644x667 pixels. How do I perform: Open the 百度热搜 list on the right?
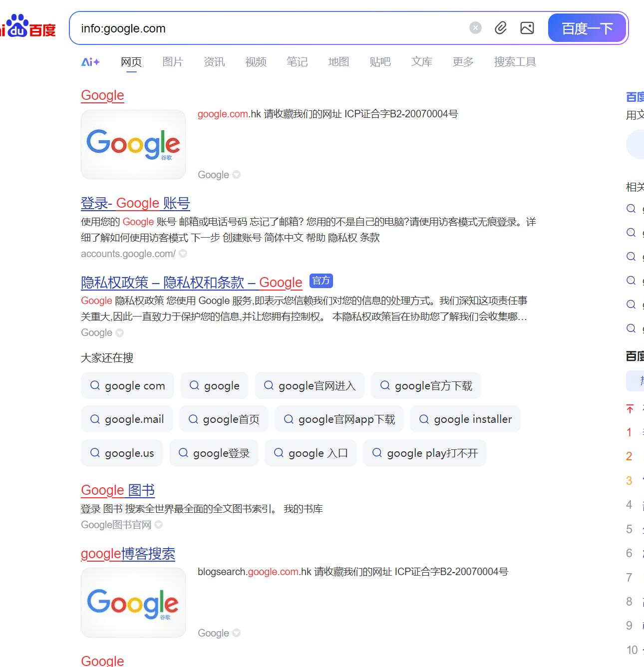coord(634,356)
